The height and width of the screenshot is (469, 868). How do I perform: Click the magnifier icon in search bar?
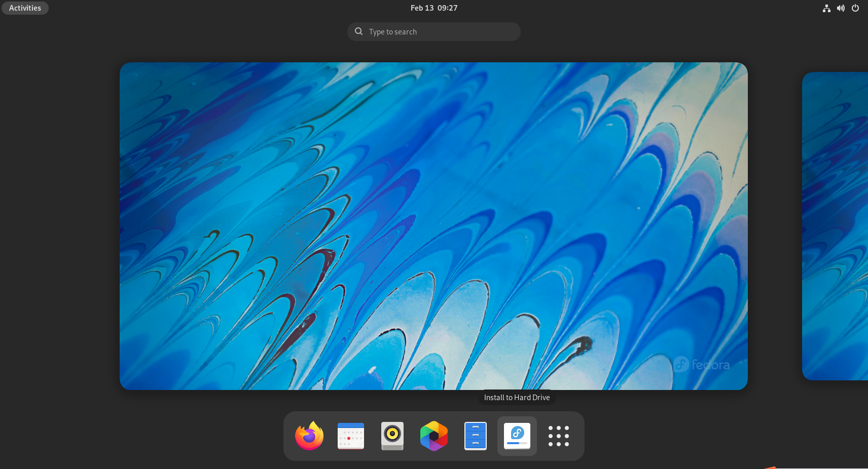(358, 31)
